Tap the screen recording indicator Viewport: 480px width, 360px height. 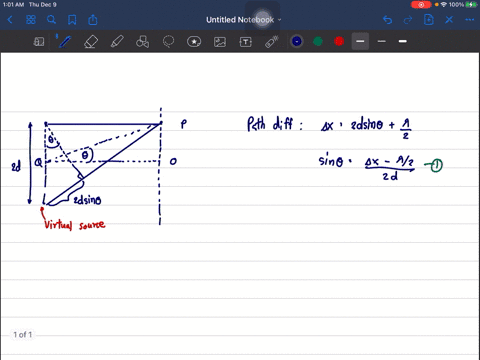[x=421, y=5]
